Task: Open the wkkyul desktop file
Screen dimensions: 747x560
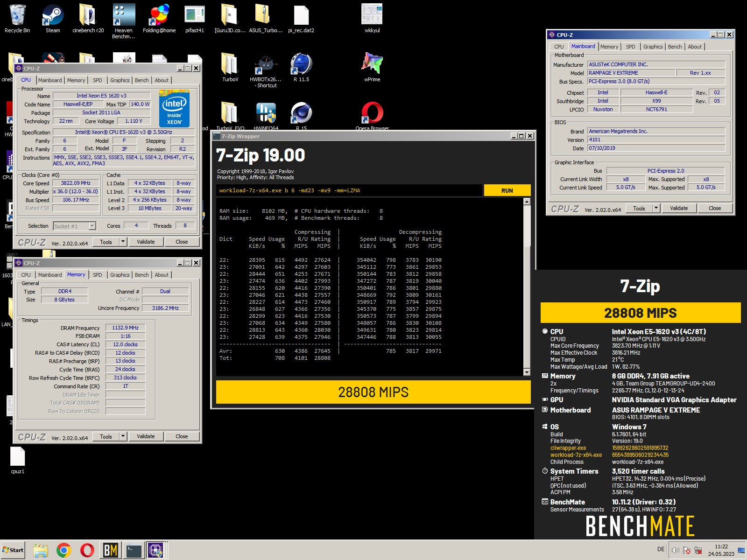Action: [372, 19]
